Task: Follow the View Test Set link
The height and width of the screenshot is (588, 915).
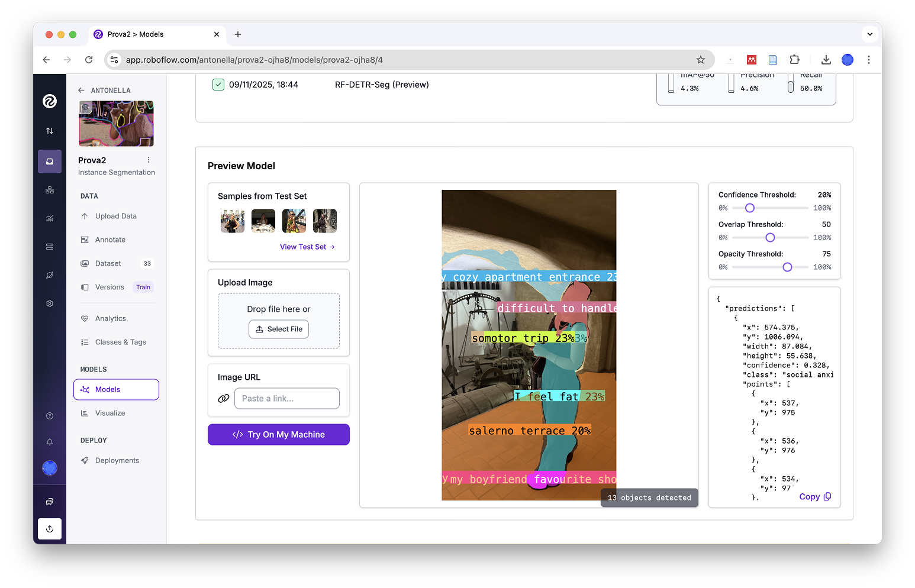Action: pyautogui.click(x=307, y=247)
